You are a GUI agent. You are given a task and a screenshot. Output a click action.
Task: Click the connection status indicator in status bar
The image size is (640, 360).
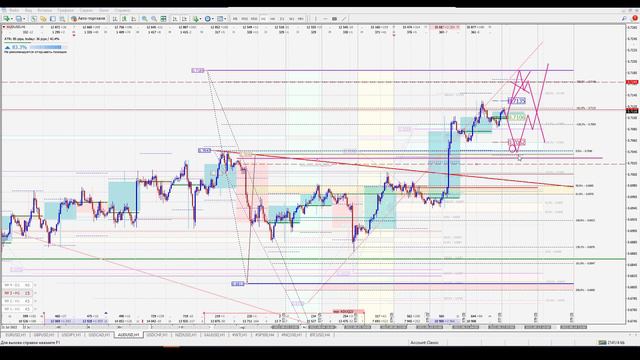point(611,342)
